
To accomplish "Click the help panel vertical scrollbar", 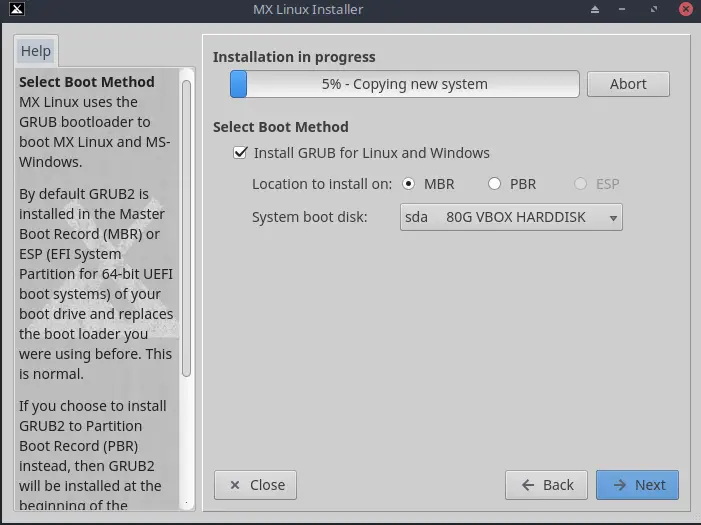I will [x=186, y=229].
